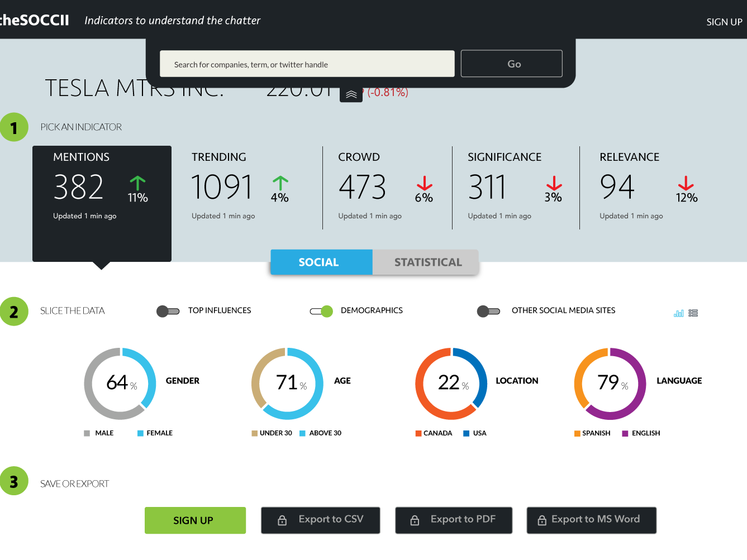Enable the Top Influences toggle

[168, 311]
